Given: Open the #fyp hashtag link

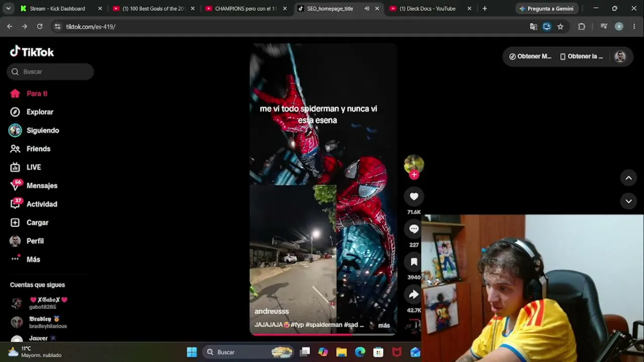Looking at the screenshot, I should pos(297,325).
